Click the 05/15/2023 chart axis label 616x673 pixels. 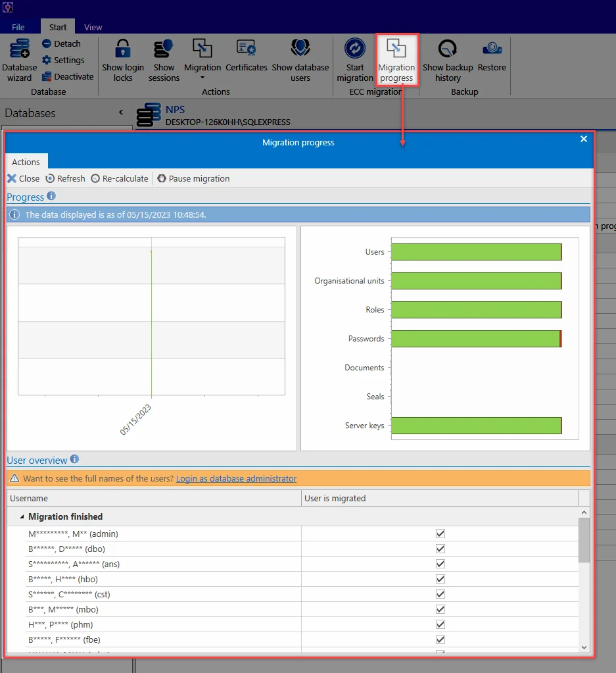pos(135,419)
